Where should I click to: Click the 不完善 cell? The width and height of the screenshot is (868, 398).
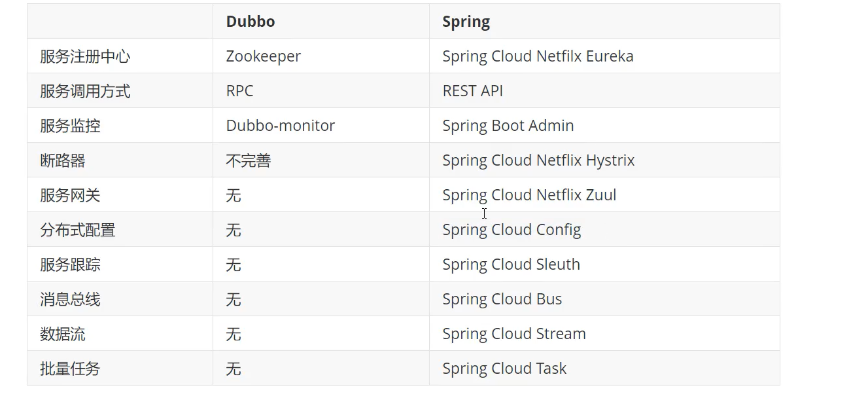[249, 160]
